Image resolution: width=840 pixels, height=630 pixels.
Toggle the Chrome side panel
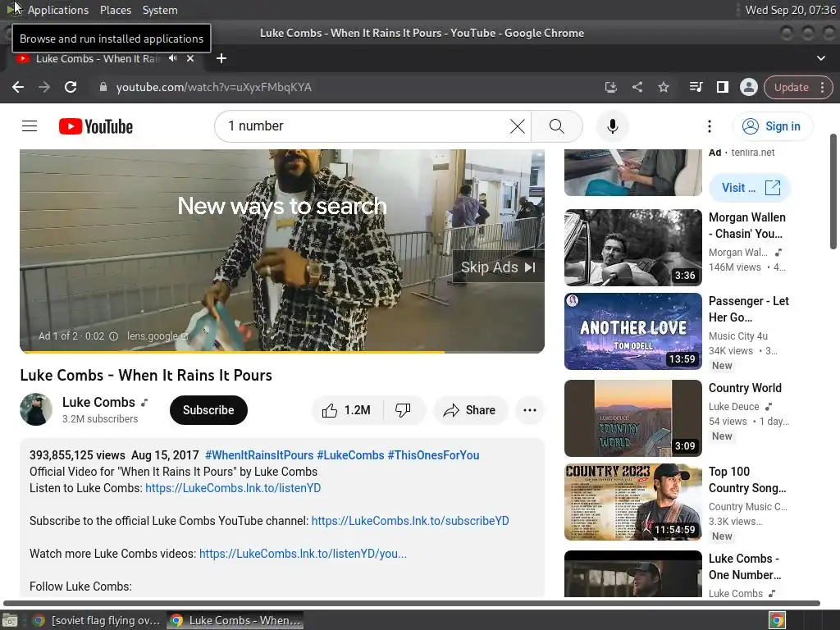[x=722, y=87]
